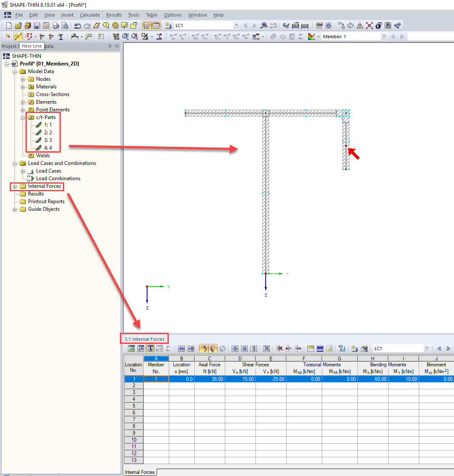Click the color scale results icon
454x476 pixels.
[x=311, y=37]
